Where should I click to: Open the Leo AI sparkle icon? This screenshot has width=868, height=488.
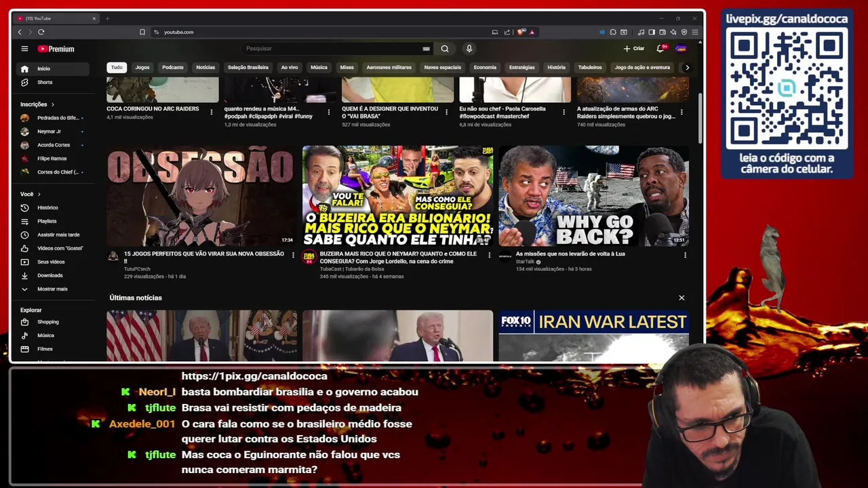tap(673, 32)
